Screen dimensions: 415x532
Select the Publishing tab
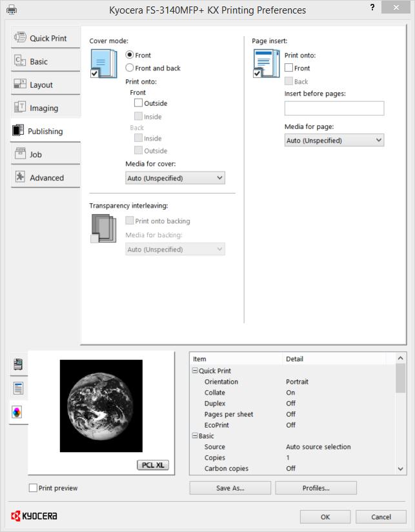coord(46,131)
